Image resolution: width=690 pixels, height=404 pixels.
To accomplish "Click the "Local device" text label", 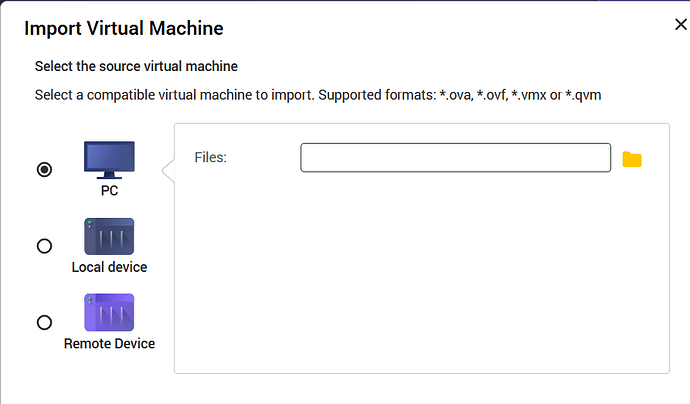I will click(x=109, y=267).
